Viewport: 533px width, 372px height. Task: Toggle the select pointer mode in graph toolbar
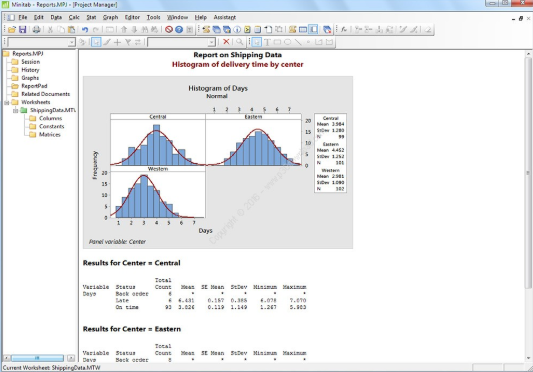96,42
